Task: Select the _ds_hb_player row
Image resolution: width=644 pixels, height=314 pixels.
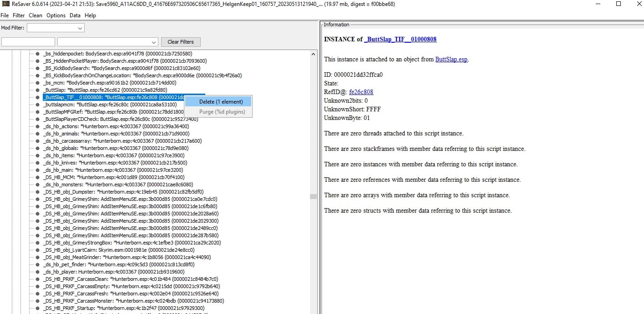Action: tap(114, 272)
